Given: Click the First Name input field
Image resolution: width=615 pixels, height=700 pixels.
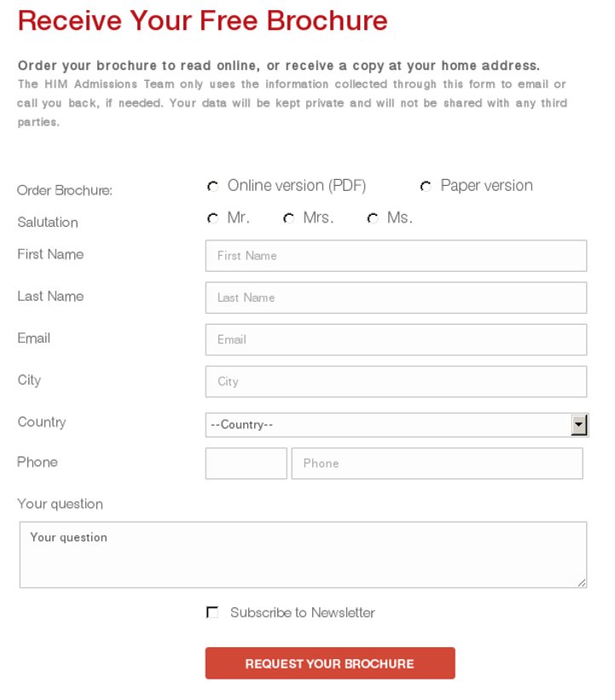Looking at the screenshot, I should point(396,256).
